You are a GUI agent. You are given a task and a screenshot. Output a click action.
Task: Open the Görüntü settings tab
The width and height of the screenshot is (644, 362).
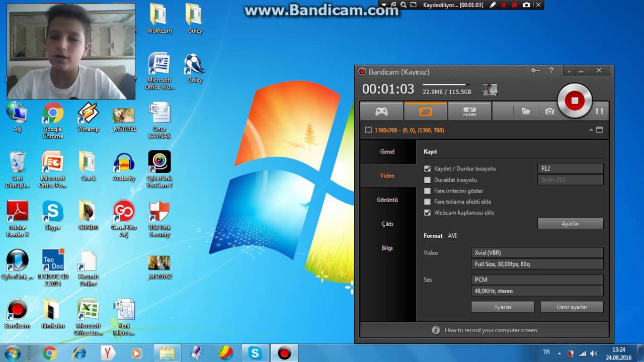387,200
